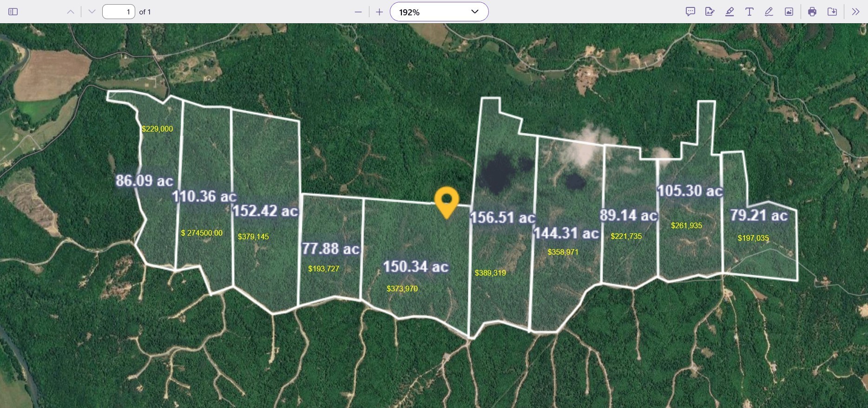Click the 150.34 ac parcel label
This screenshot has width=868, height=408.
[415, 267]
